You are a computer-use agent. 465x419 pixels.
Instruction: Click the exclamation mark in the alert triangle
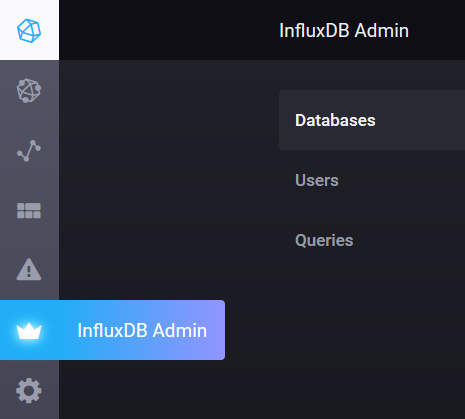pos(29,271)
